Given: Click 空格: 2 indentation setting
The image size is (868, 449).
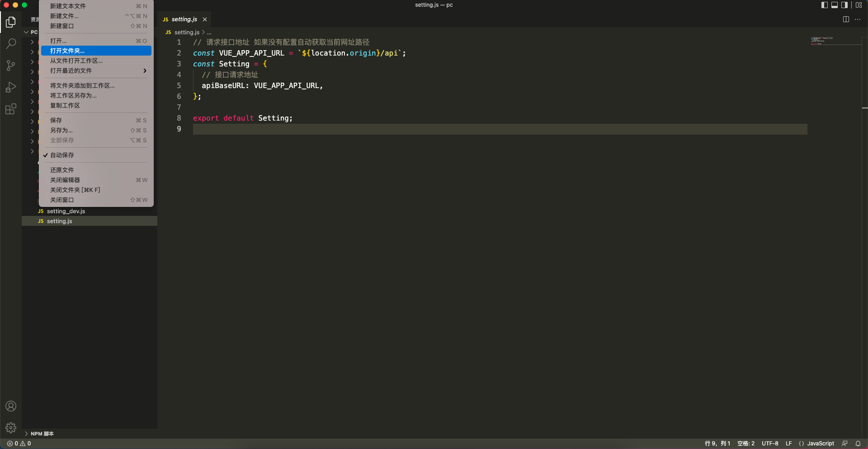Looking at the screenshot, I should (746, 444).
